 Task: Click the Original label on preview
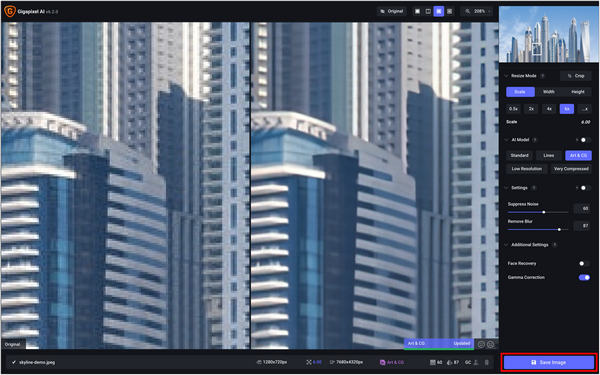click(x=13, y=344)
